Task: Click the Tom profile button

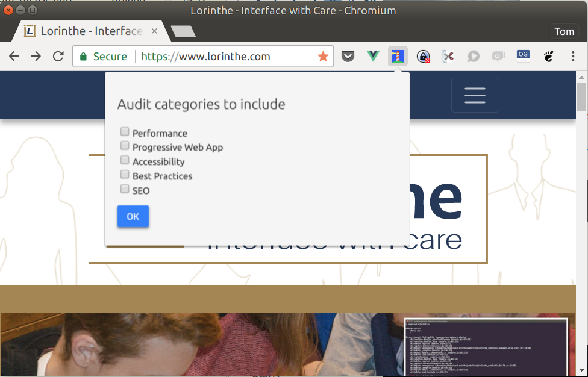Action: point(565,31)
